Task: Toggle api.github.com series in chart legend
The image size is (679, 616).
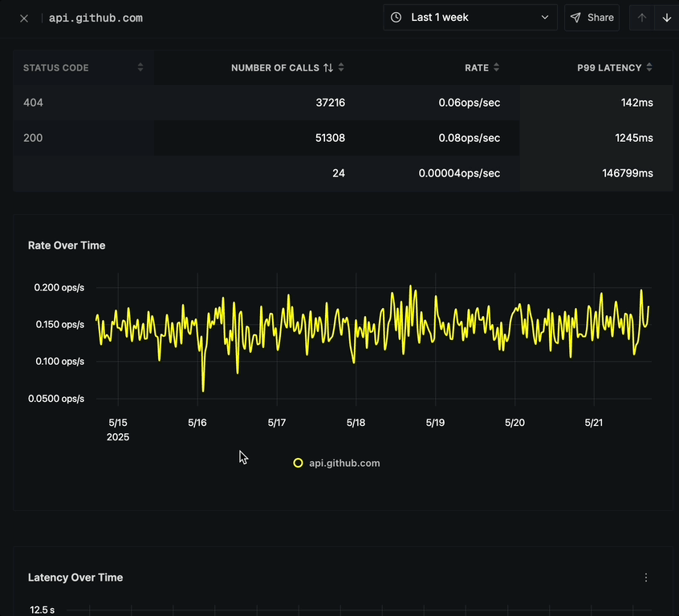Action: 336,463
